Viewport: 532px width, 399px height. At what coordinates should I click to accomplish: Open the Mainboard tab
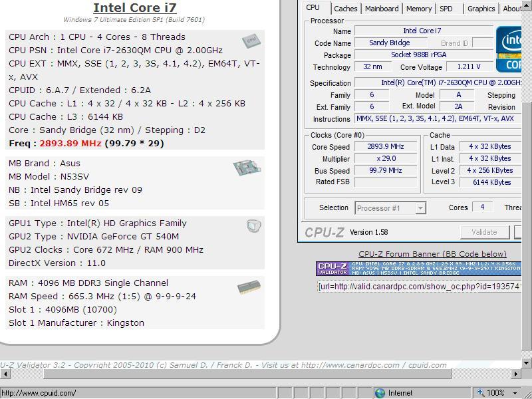(382, 9)
